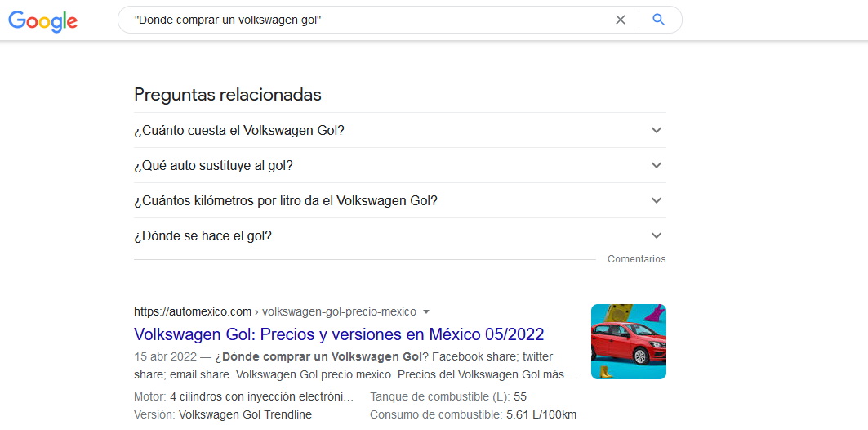
Task: Clear the search query with the X icon
Action: click(x=621, y=20)
